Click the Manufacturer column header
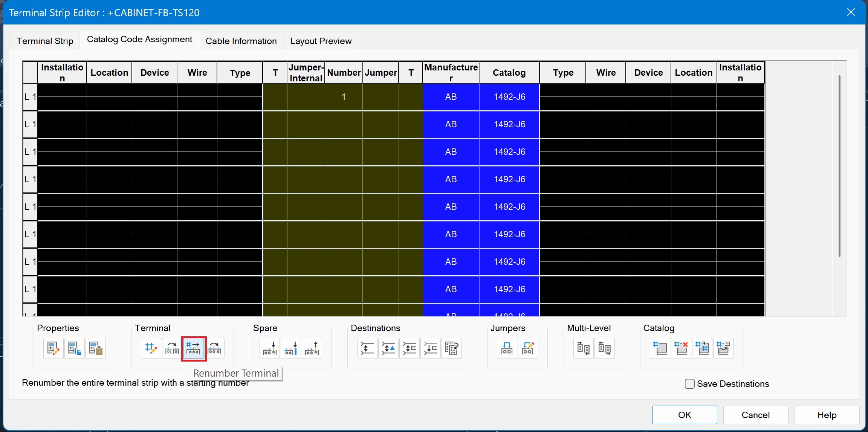Screen dimensions: 868x432 pyautogui.click(x=451, y=72)
